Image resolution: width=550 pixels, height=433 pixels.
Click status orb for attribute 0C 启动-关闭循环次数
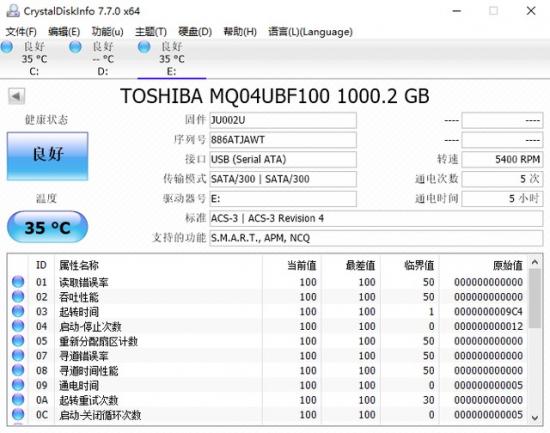click(18, 414)
